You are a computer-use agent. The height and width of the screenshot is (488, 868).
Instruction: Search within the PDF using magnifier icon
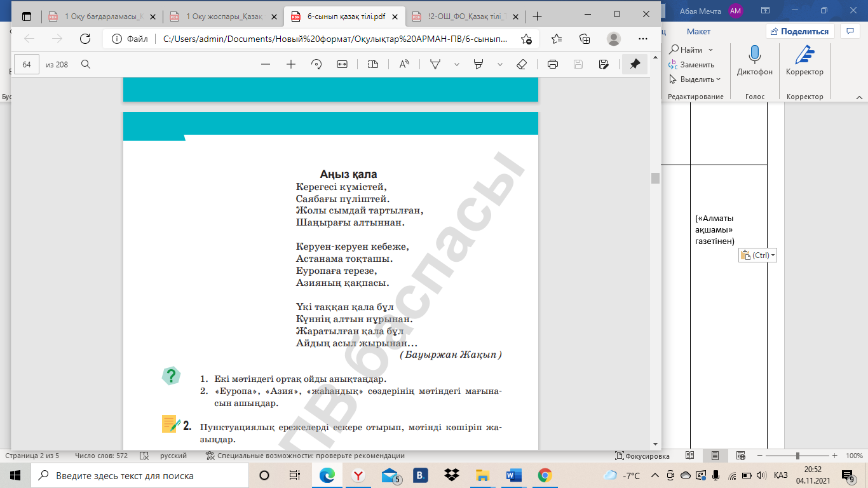86,64
